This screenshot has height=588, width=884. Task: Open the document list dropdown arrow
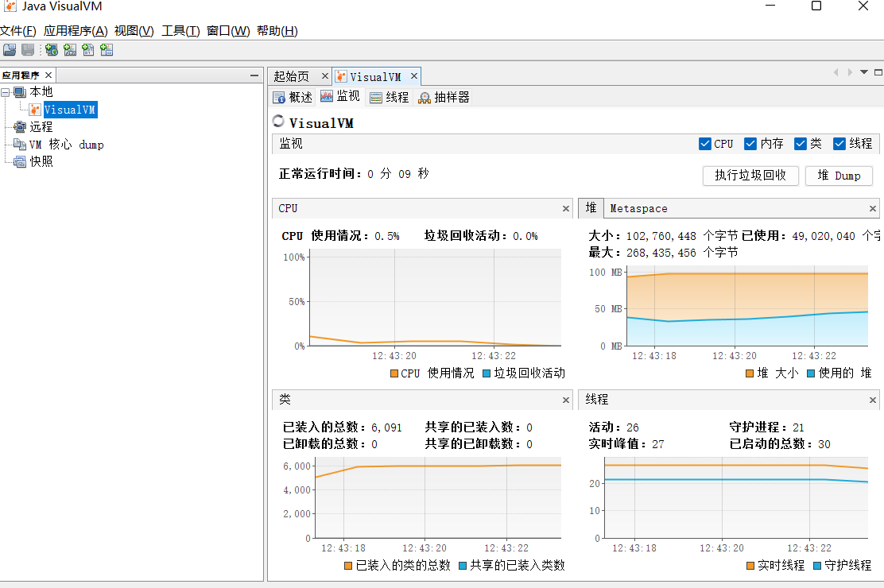[863, 72]
